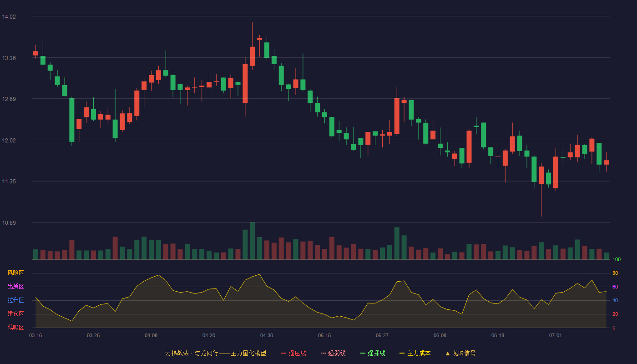Click the 14.02 price axis label
Viewport: 637px width, 364px height.
[9, 17]
